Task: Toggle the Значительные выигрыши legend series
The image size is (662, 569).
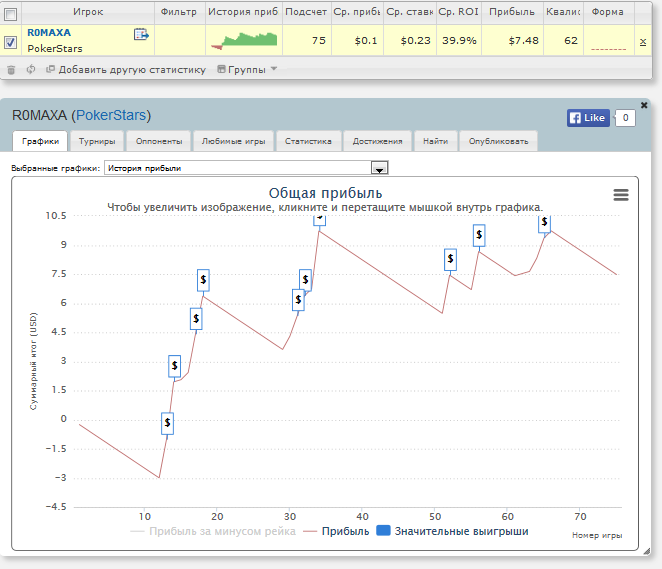Action: pos(452,531)
